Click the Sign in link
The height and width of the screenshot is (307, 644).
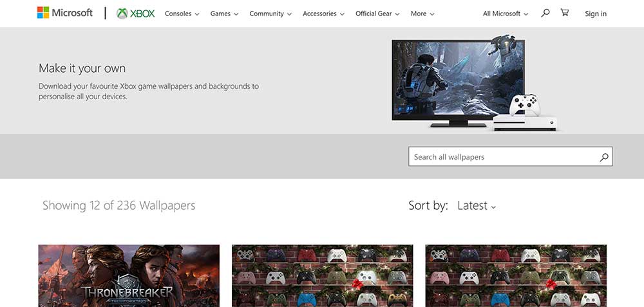pos(596,14)
